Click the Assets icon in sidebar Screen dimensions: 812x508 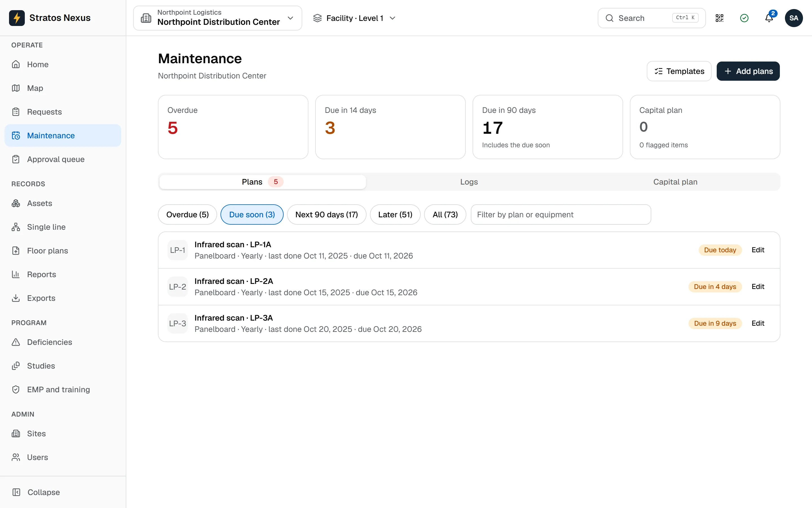tap(16, 203)
